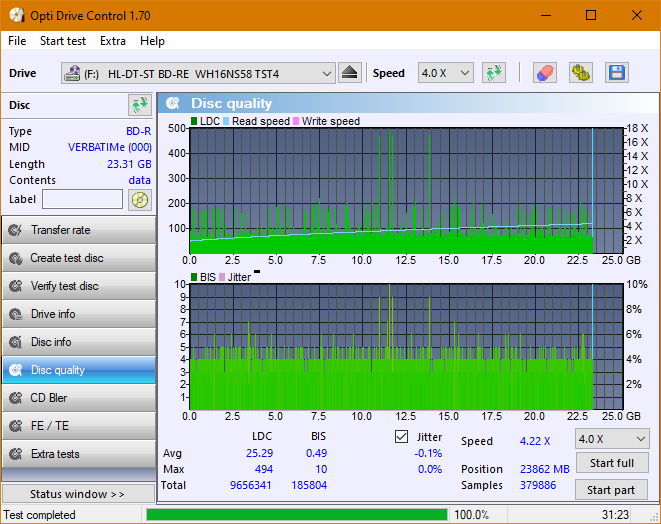Click the Disc quality header icon
The image size is (661, 524).
tap(173, 103)
